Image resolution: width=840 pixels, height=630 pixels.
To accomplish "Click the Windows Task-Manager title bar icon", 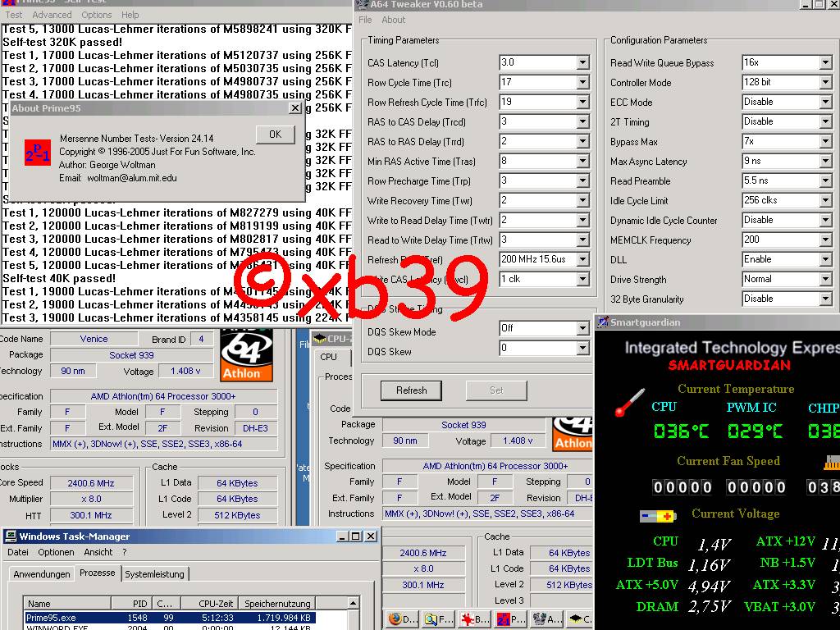I will click(x=10, y=536).
